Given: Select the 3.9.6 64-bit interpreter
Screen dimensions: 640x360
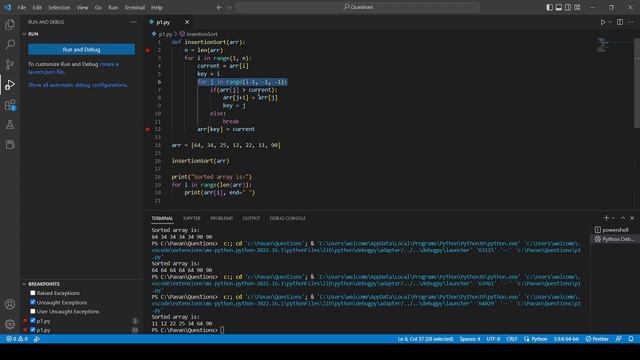Looking at the screenshot, I should coord(566,339).
